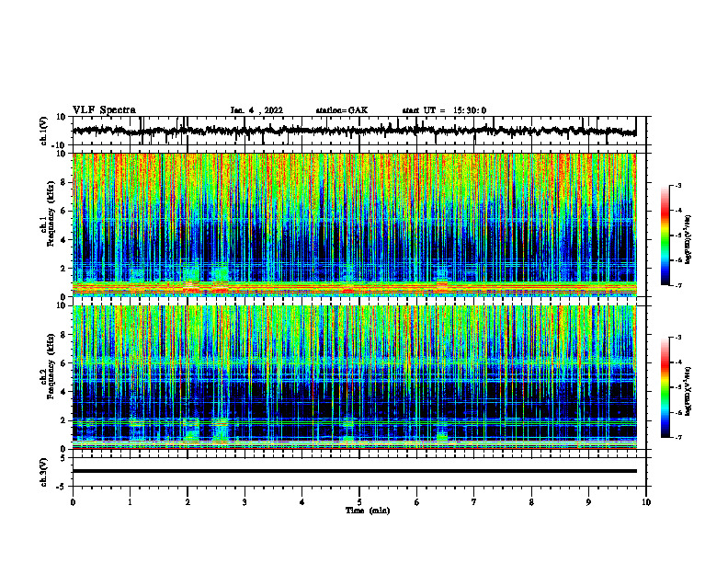Click time axis tick label 2

click(188, 502)
